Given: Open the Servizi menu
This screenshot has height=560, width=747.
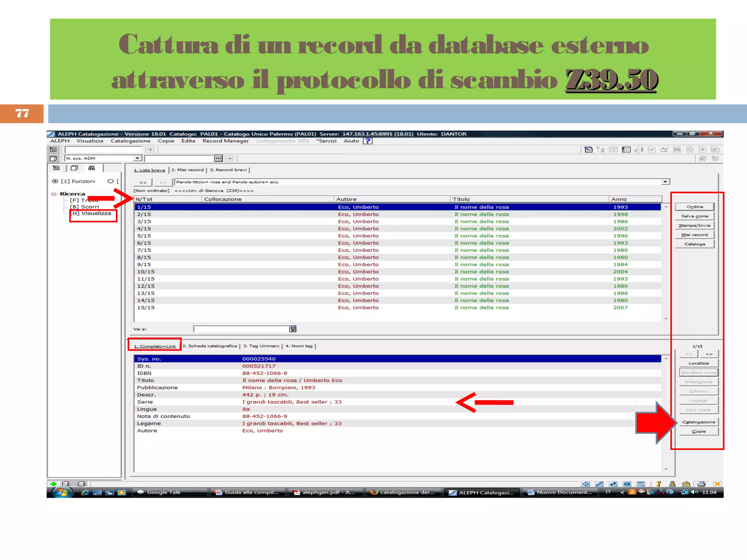Looking at the screenshot, I should 326,141.
